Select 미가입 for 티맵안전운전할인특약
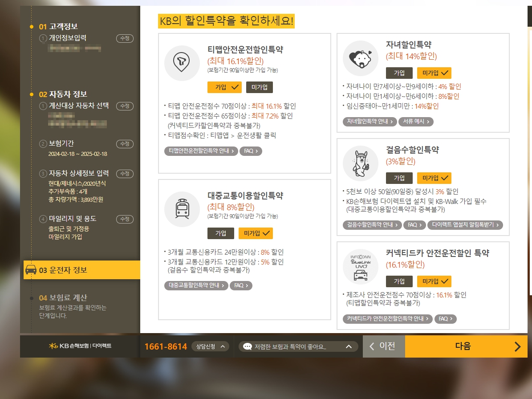 click(x=260, y=87)
